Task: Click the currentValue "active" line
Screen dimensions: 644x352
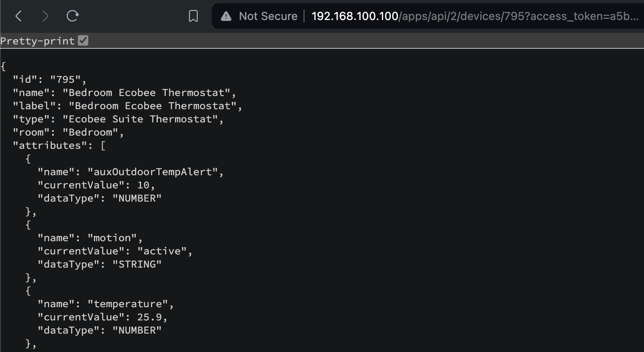Action: point(115,251)
